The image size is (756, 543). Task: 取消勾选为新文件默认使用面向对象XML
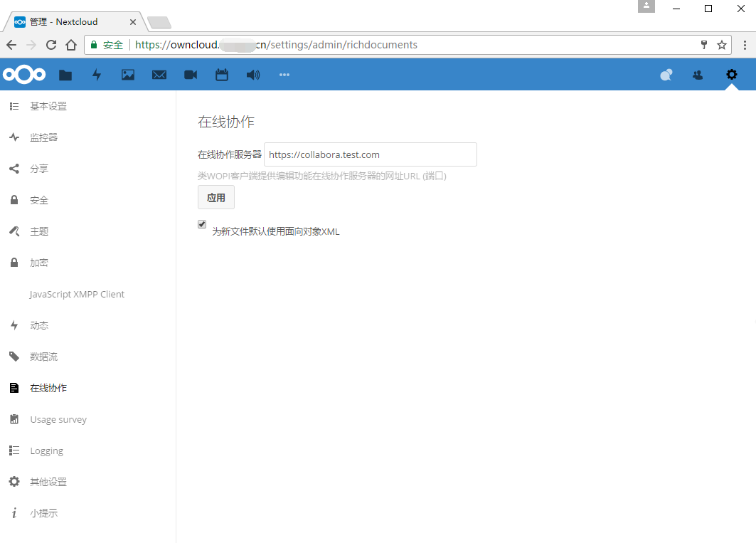coord(201,223)
